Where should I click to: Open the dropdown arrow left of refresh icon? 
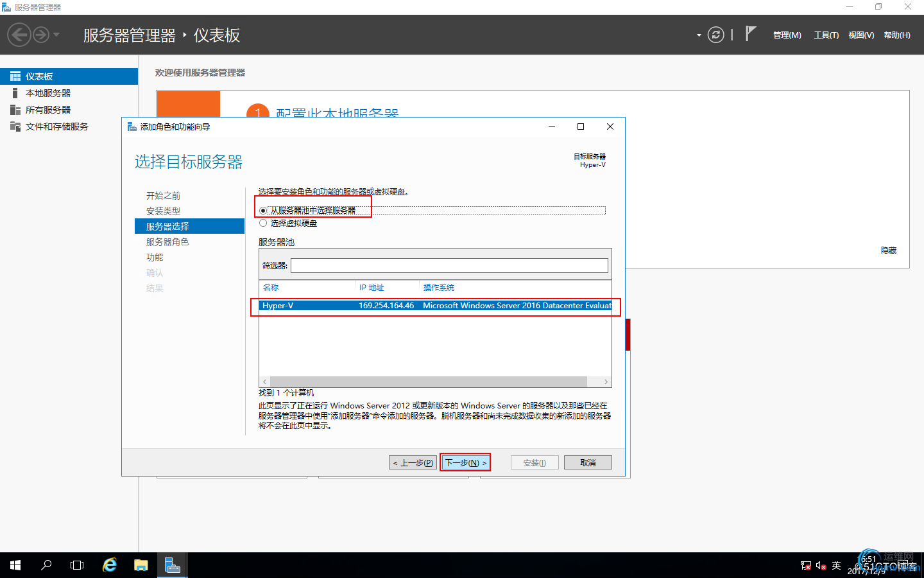tap(699, 35)
